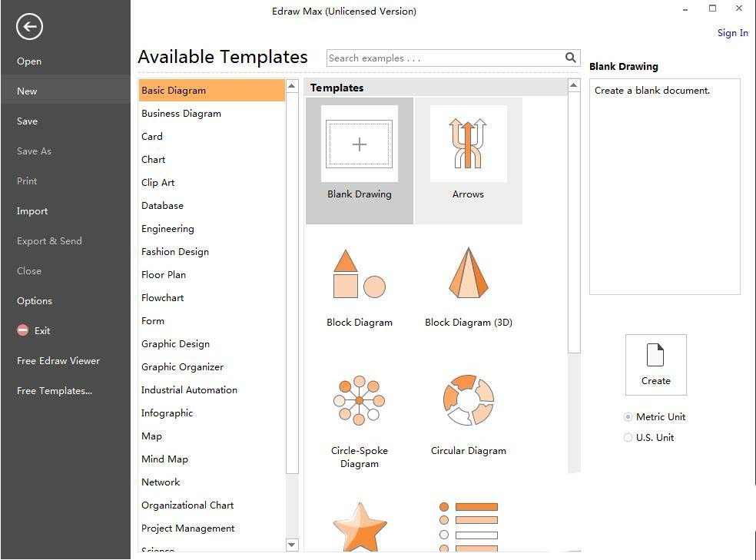Select the list bars template icon
The width and height of the screenshot is (756, 560).
(468, 527)
